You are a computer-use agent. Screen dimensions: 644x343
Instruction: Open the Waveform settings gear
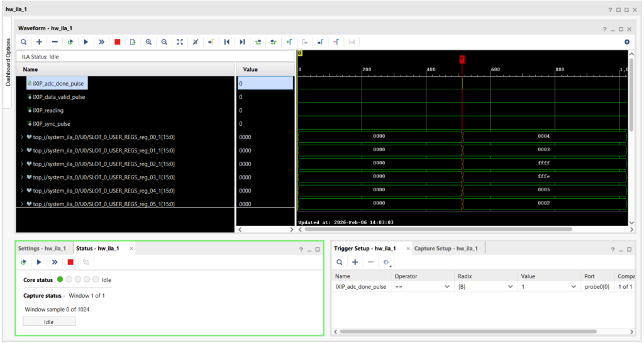pyautogui.click(x=626, y=42)
